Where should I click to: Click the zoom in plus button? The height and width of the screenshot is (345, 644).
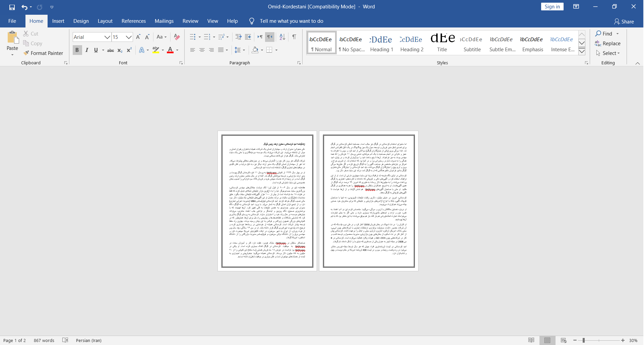[623, 340]
